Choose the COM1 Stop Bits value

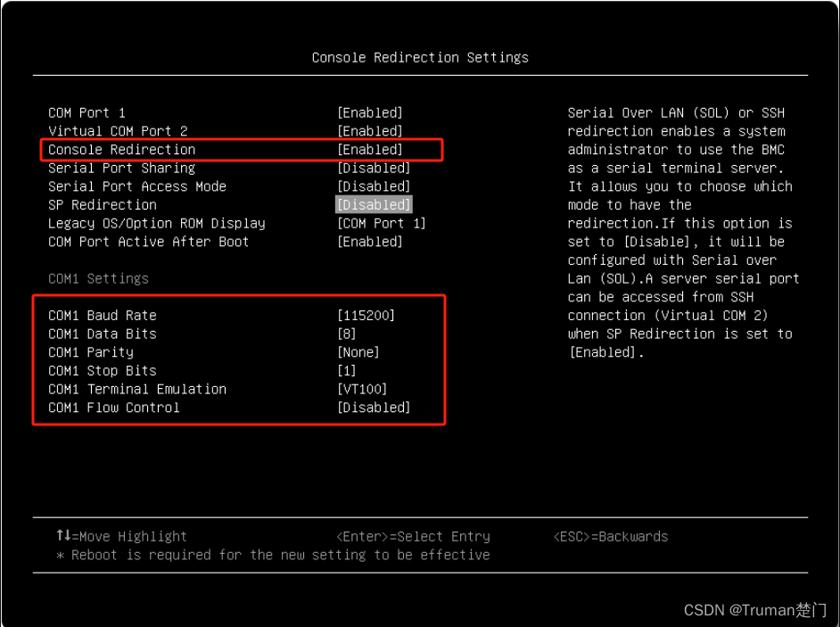click(x=104, y=370)
